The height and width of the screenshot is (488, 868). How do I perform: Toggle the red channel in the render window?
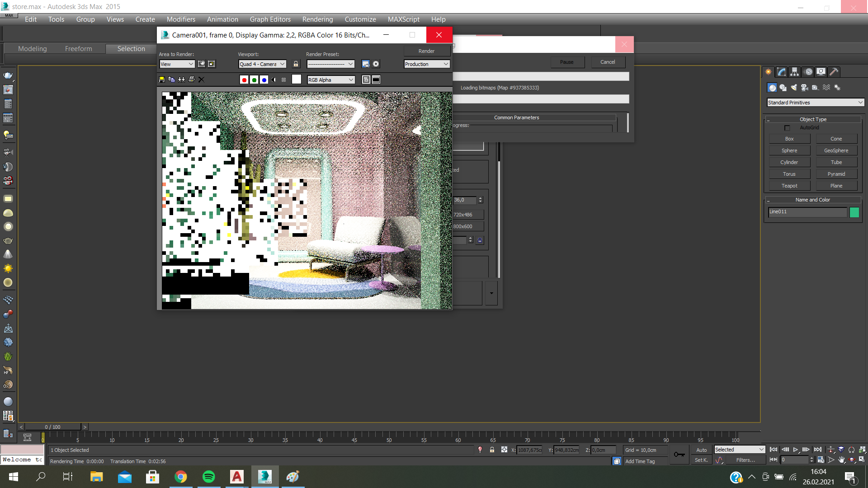(244, 80)
